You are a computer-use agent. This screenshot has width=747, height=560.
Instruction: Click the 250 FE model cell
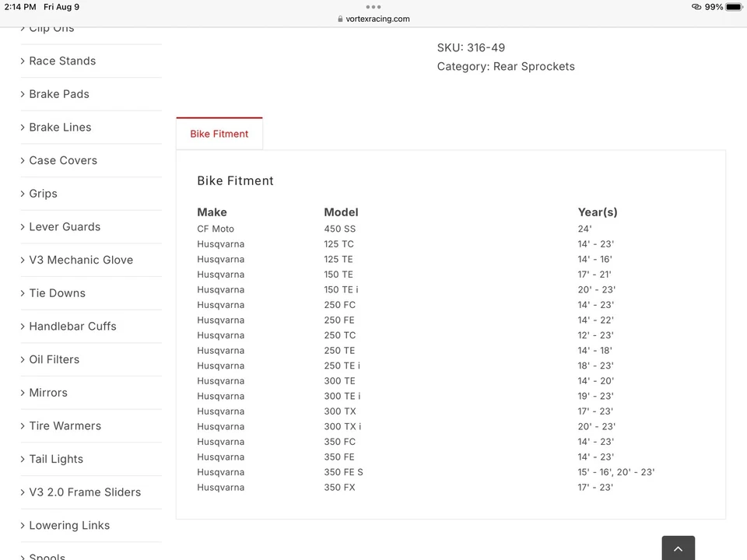tap(339, 320)
